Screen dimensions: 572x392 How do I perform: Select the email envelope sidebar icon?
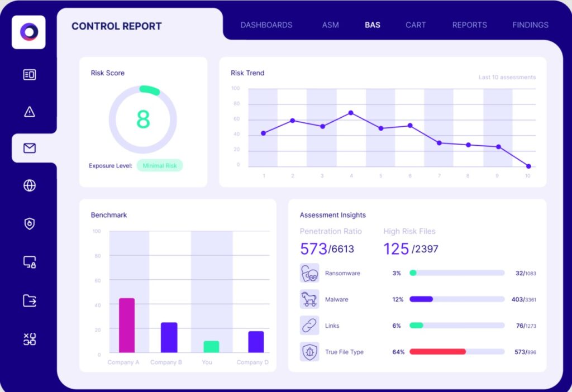click(30, 148)
